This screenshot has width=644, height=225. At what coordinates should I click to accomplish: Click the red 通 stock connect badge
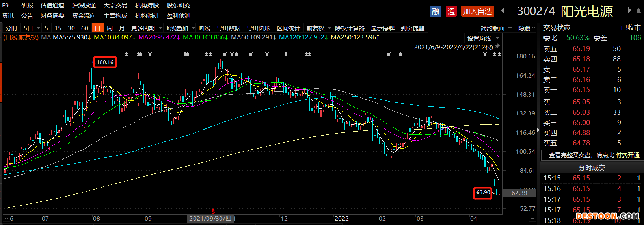(x=451, y=11)
